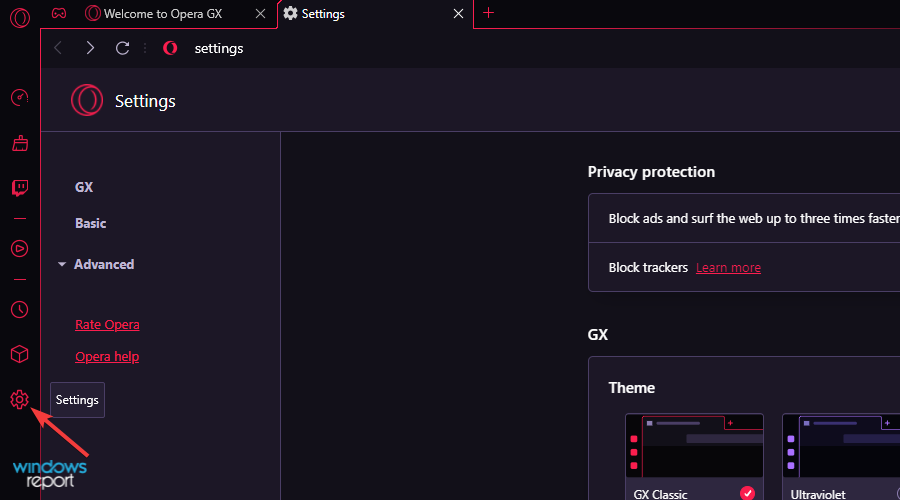900x500 pixels.
Task: Click the Ultraviolet theme label
Action: tap(818, 494)
